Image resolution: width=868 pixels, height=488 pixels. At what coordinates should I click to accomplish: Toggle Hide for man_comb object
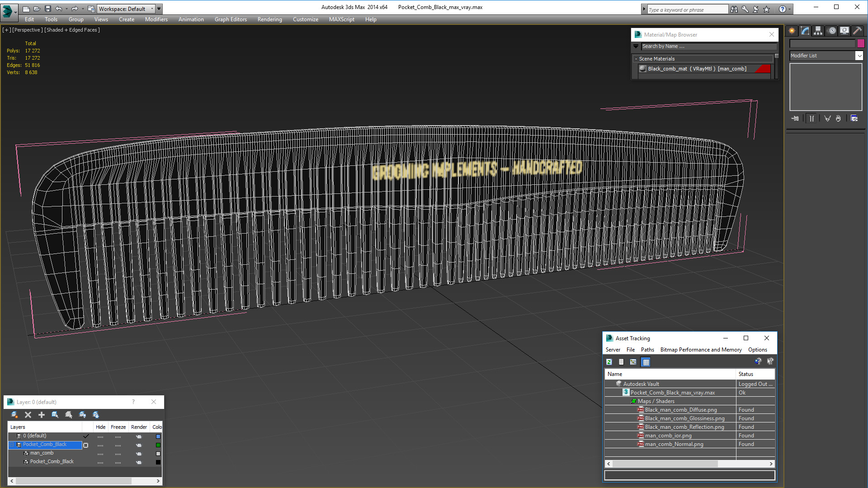(100, 454)
